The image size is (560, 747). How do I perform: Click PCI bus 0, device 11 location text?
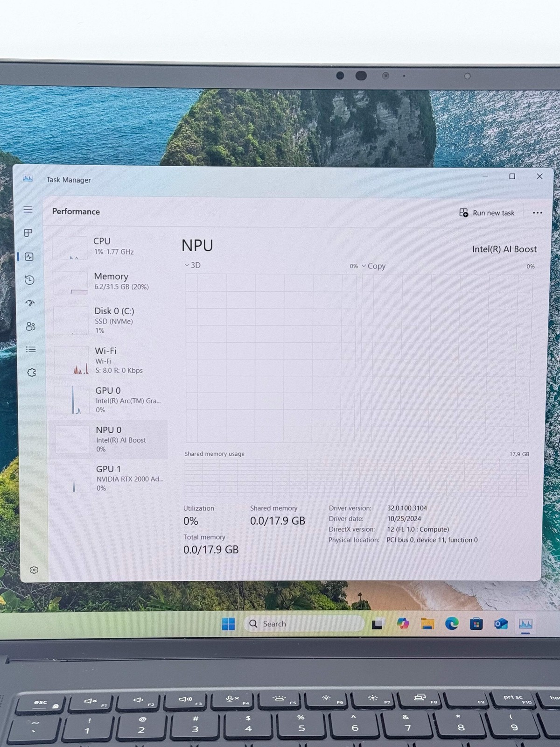pos(432,540)
